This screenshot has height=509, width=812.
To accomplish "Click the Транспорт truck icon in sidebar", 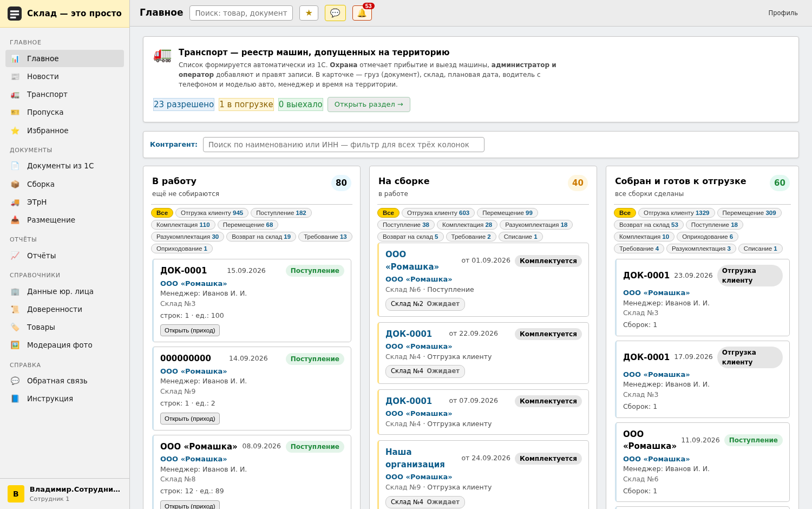I will coord(15,94).
